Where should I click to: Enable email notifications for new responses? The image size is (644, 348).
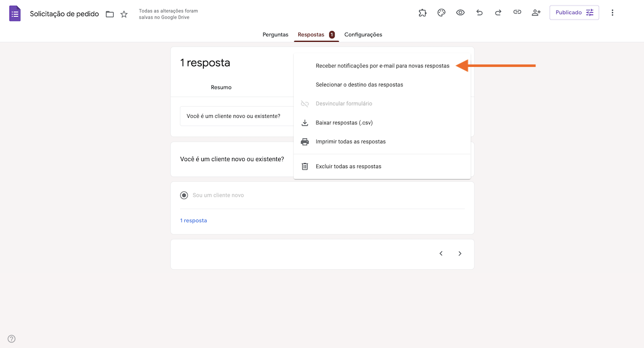(x=382, y=65)
